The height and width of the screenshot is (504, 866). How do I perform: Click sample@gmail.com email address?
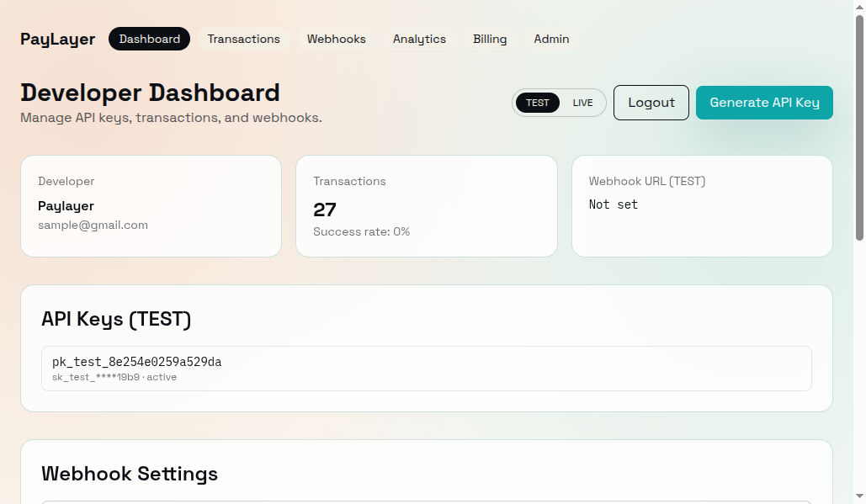pyautogui.click(x=93, y=225)
